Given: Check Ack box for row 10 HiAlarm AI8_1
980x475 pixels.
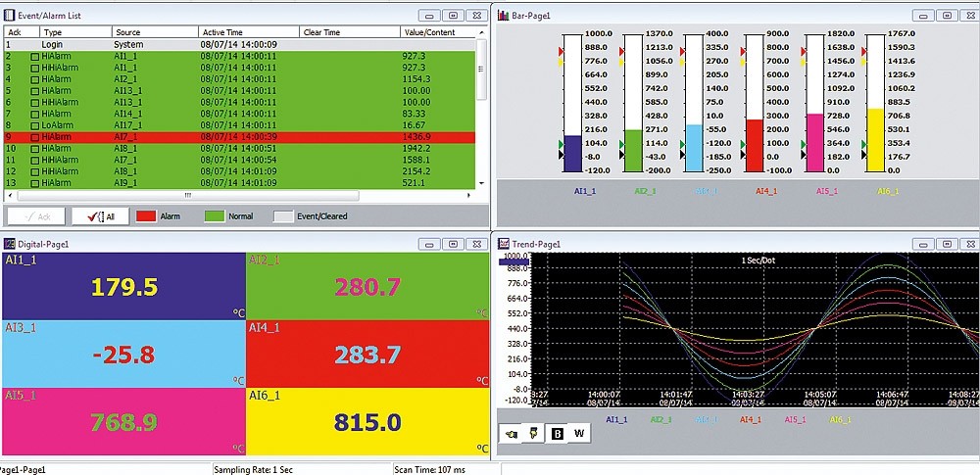Looking at the screenshot, I should [x=35, y=148].
